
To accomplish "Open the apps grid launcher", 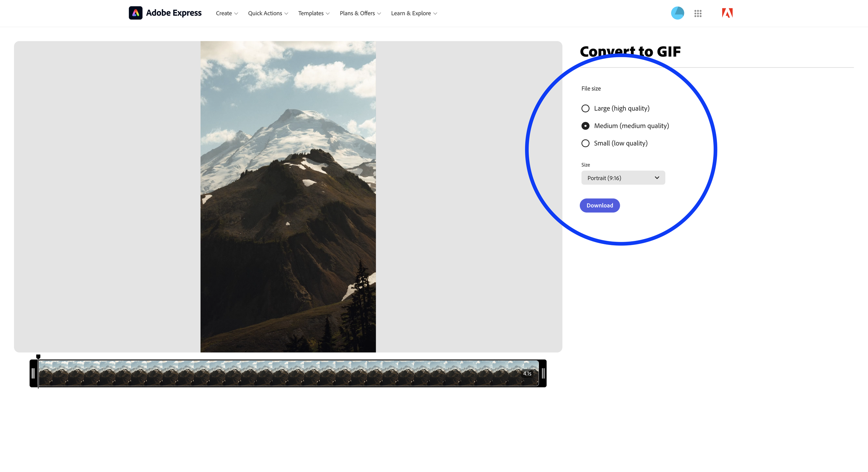I will [698, 13].
